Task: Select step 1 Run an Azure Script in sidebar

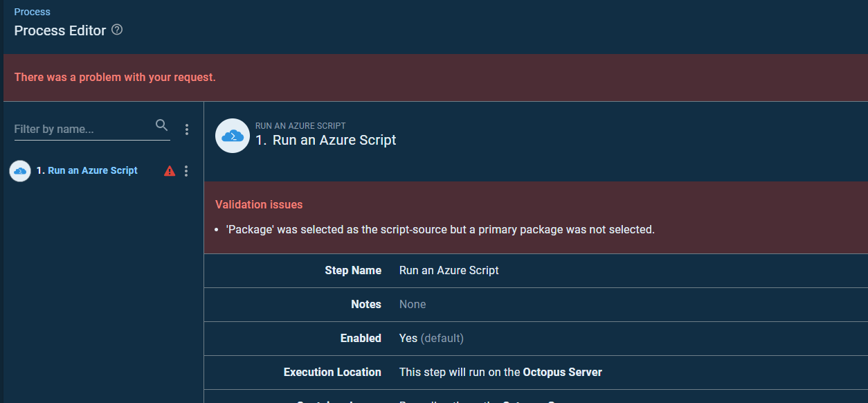Action: pos(89,170)
